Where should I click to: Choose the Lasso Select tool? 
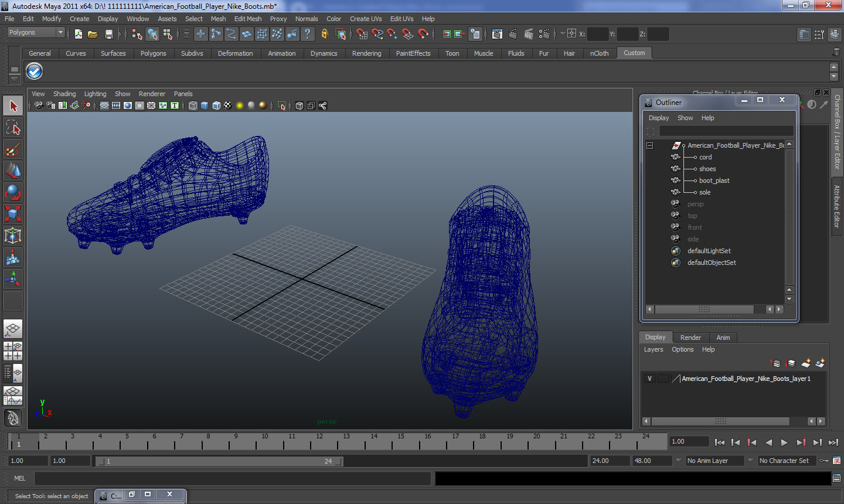tap(13, 127)
